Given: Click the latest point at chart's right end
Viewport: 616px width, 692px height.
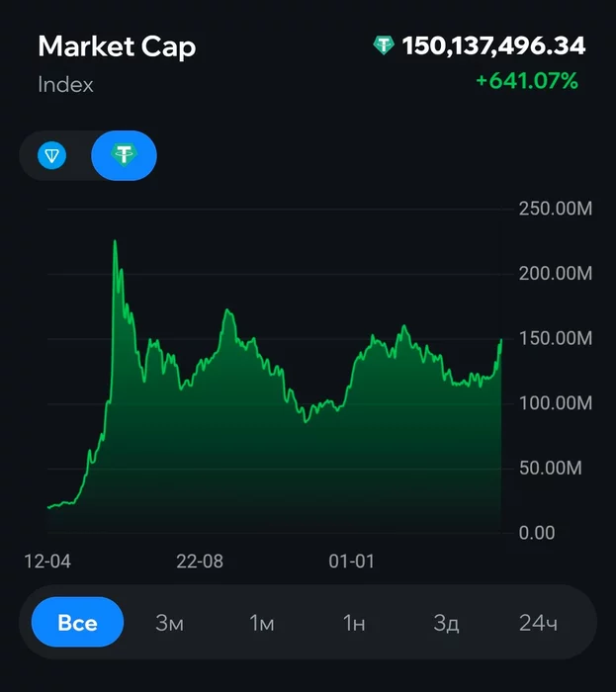Looking at the screenshot, I should [501, 339].
